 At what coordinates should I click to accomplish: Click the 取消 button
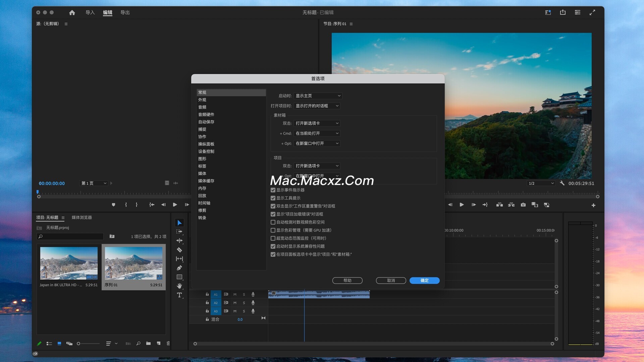[391, 281]
